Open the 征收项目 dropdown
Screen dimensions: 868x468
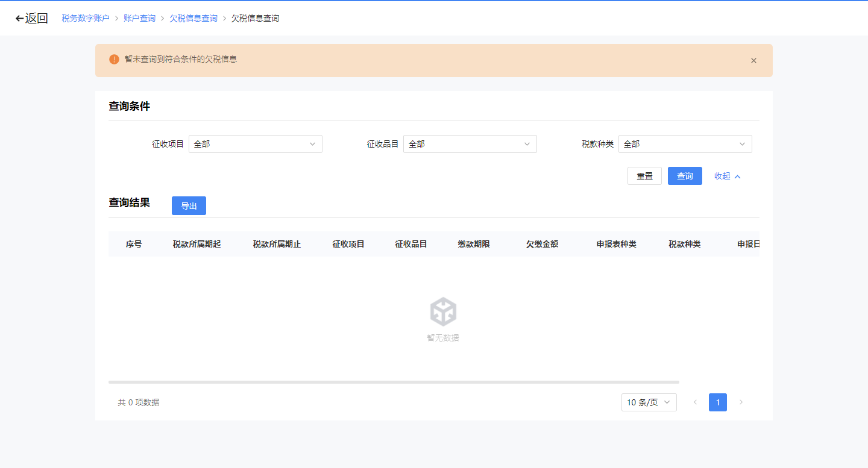coord(255,144)
